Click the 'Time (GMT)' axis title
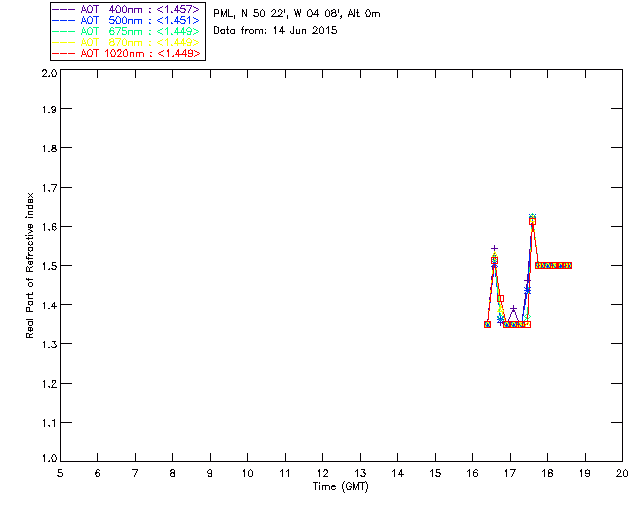This screenshot has width=640, height=512. point(340,487)
